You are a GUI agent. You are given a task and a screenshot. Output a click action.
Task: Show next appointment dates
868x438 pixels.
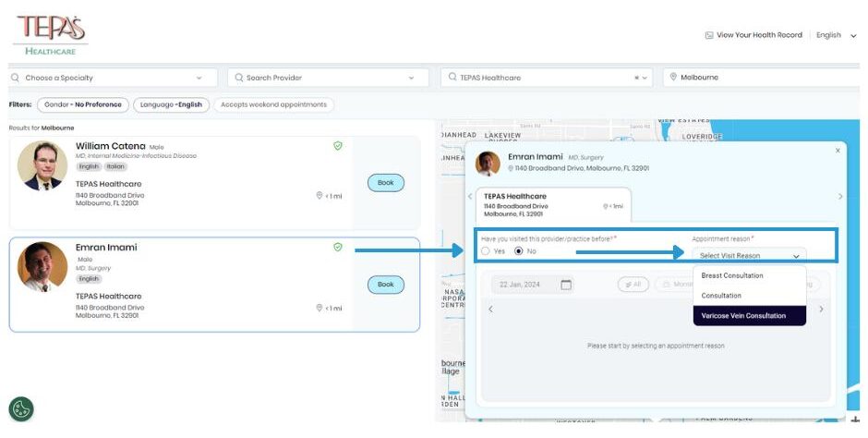point(821,309)
